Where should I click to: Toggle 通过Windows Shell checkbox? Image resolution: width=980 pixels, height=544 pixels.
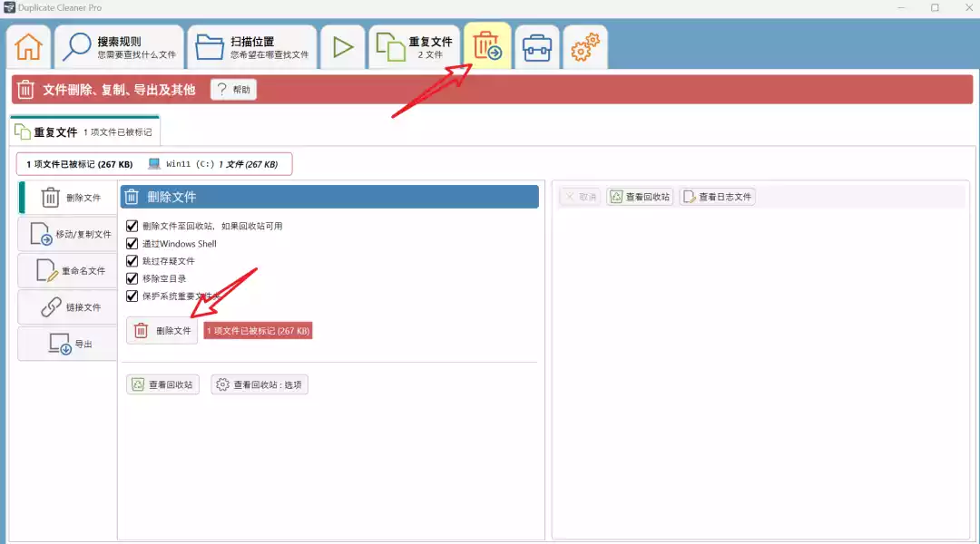[132, 243]
